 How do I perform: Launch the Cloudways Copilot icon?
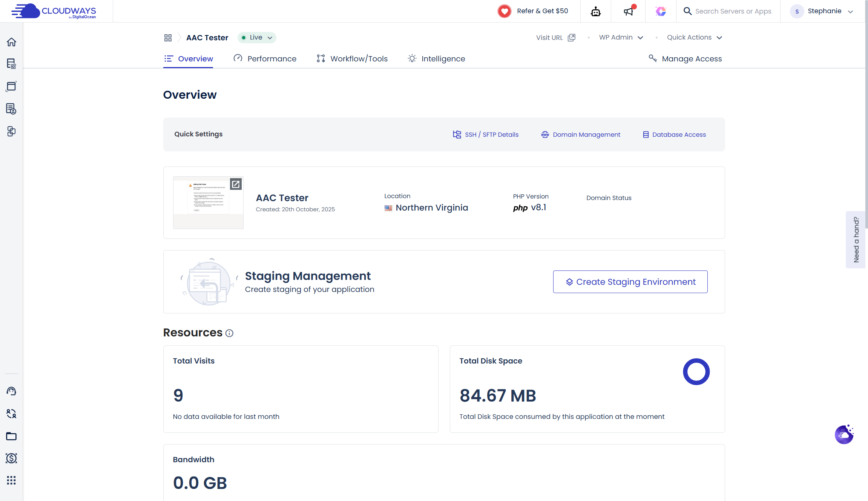point(661,11)
